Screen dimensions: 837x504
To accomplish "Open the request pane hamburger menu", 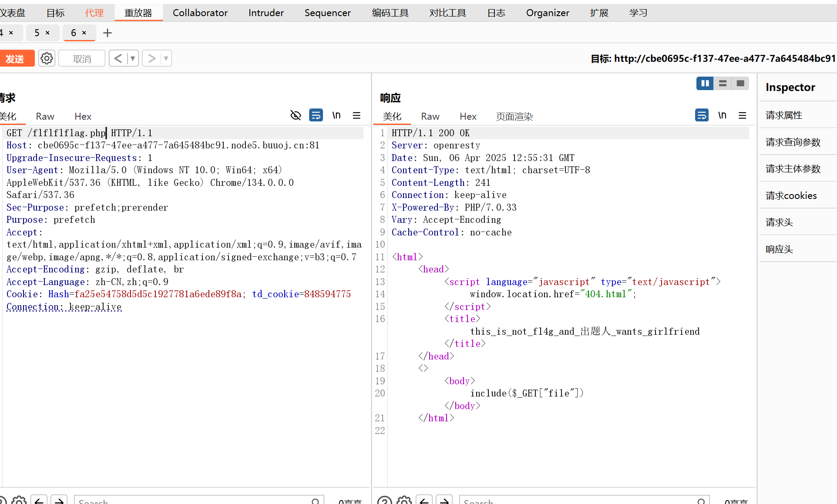I will [x=356, y=115].
